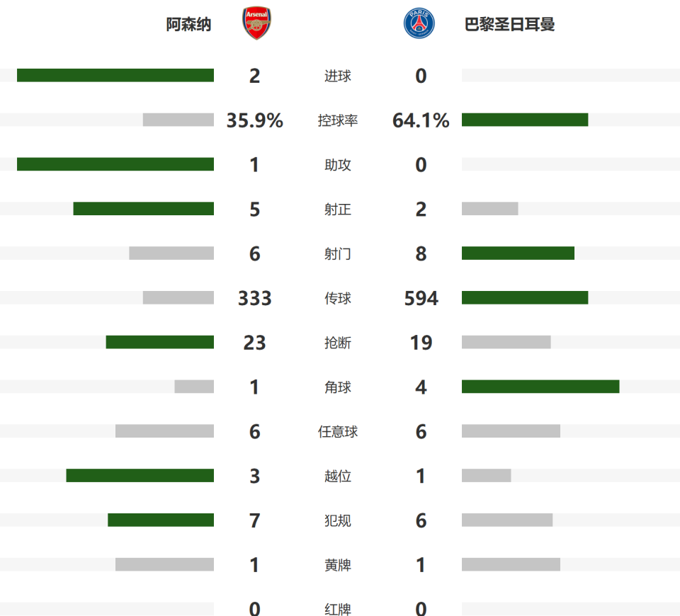The height and width of the screenshot is (616, 680).
Task: Open the 巴黎圣日耳曼 team name link
Action: (x=509, y=24)
